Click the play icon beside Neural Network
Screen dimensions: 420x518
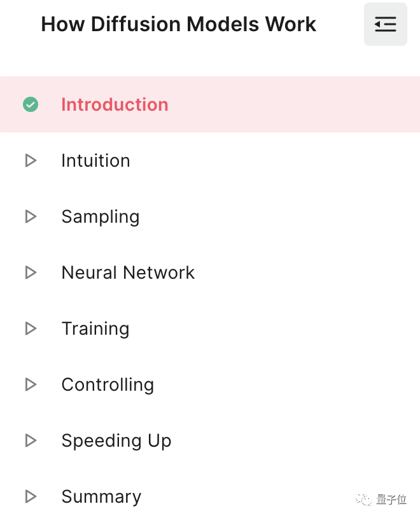[30, 272]
